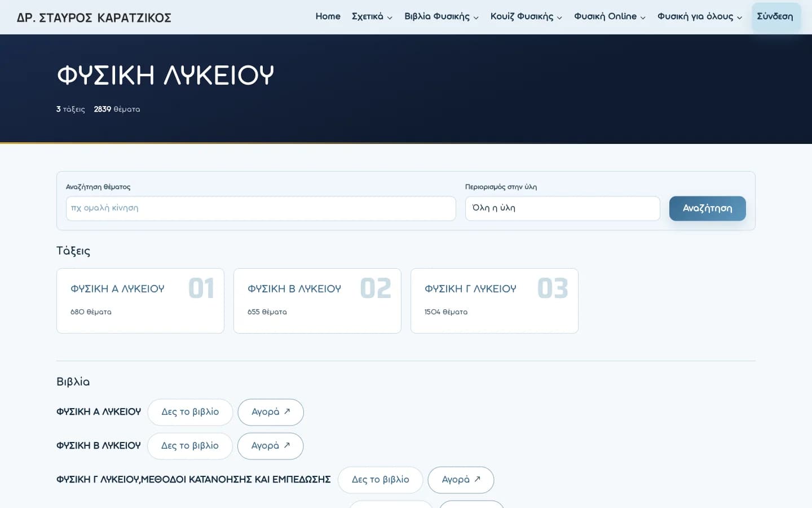Go to ΔΡ. ΣΤΑΥΡΟΣ ΚΑΡΑΤΖΙΚΟΣ site logo
This screenshot has width=812, height=508.
pos(94,17)
